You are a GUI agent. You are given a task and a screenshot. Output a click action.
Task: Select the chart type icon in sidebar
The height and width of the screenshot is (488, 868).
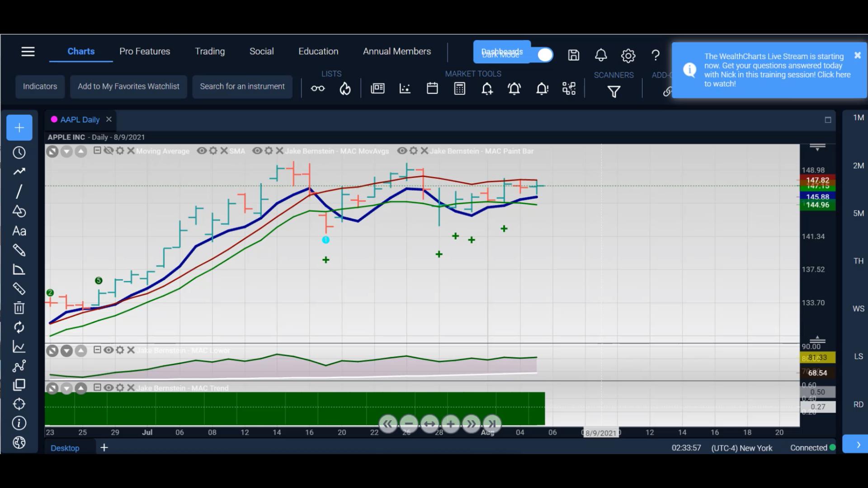19,347
